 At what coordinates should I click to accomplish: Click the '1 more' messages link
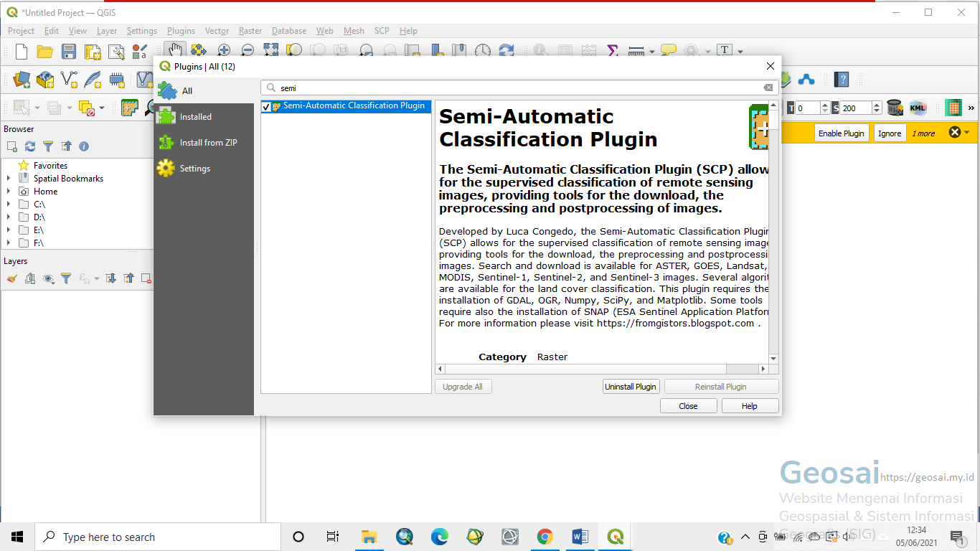923,133
